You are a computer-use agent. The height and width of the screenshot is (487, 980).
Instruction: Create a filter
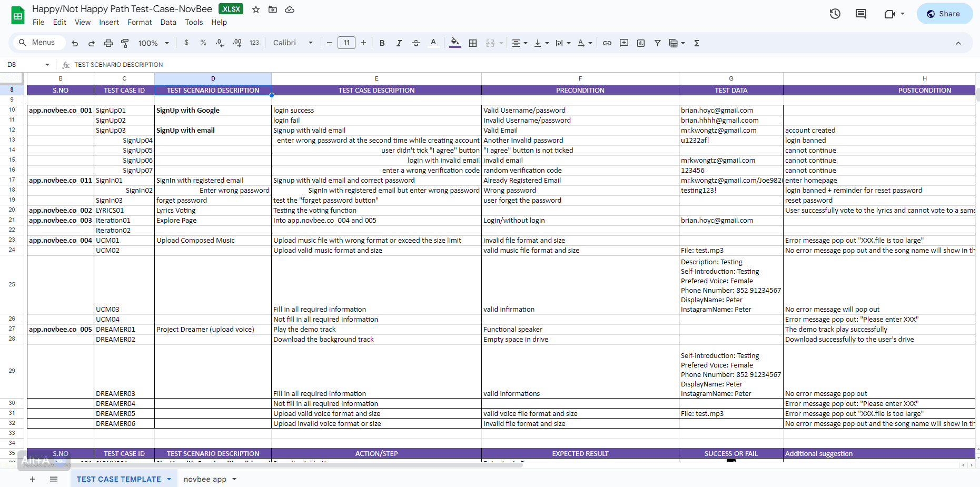pos(658,43)
